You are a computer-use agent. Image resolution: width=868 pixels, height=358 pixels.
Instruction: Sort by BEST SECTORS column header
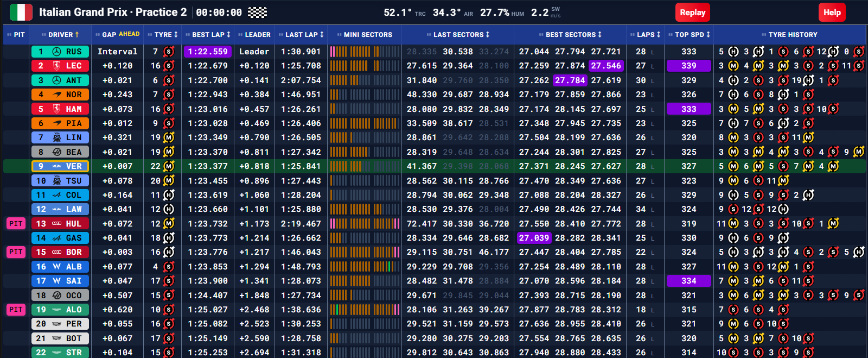pos(570,34)
